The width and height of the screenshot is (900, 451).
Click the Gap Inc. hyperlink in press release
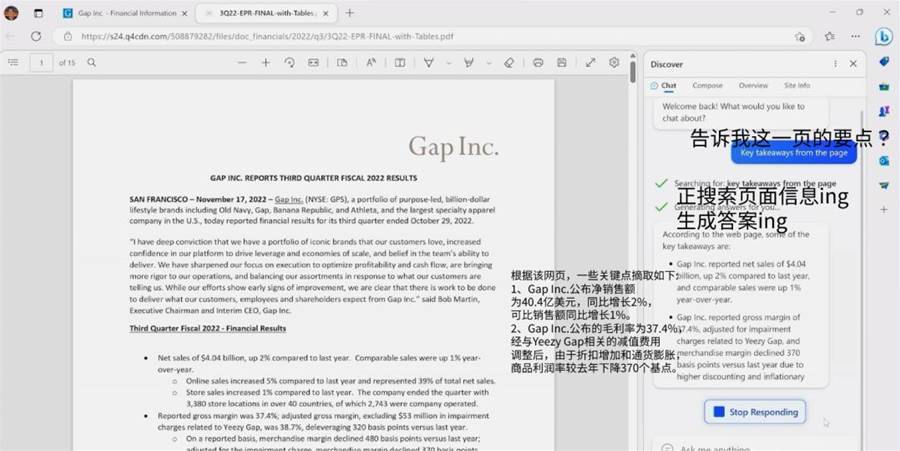(x=289, y=200)
